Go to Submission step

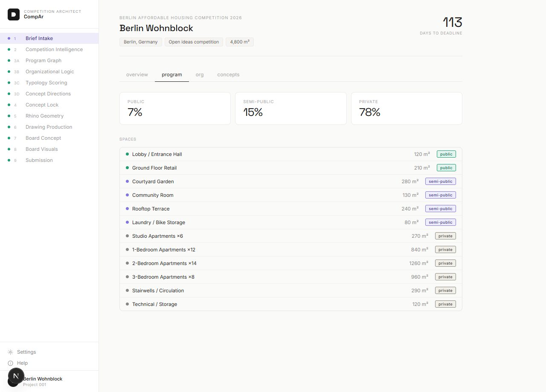coord(49,160)
